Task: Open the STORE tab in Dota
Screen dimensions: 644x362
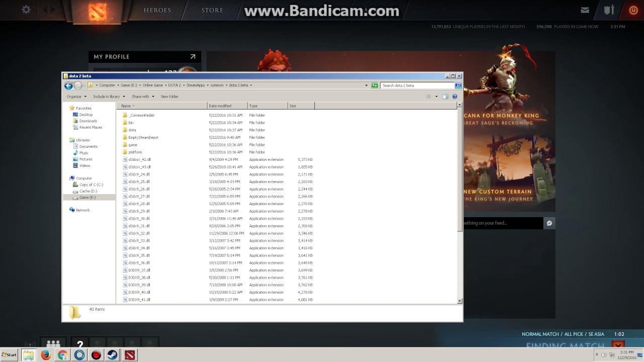Action: point(212,10)
